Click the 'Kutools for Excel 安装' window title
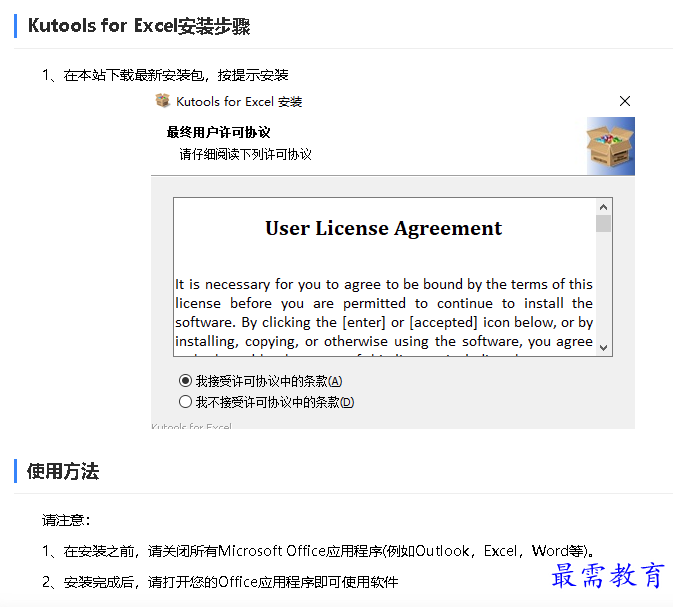This screenshot has width=673, height=607. click(239, 102)
